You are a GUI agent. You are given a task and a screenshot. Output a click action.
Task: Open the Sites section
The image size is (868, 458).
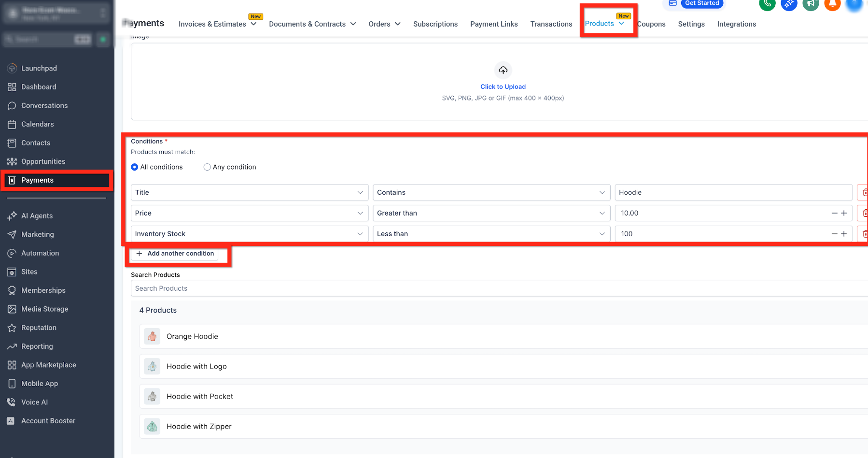tap(29, 272)
